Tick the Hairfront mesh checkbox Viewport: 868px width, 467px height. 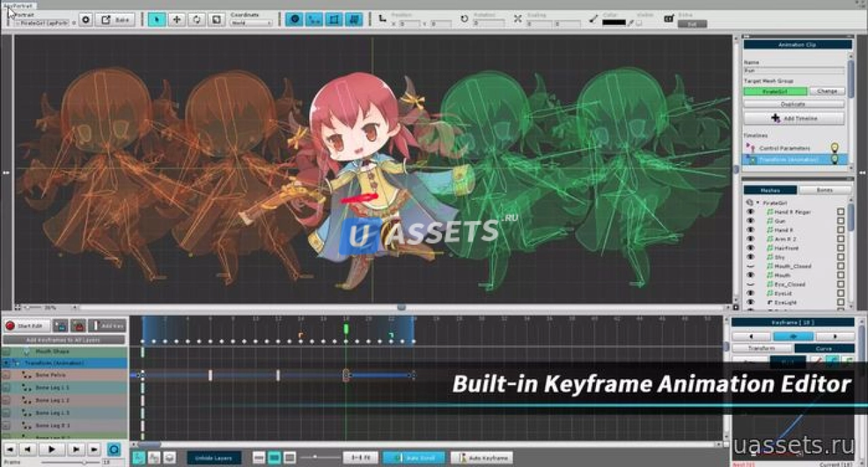pos(841,248)
